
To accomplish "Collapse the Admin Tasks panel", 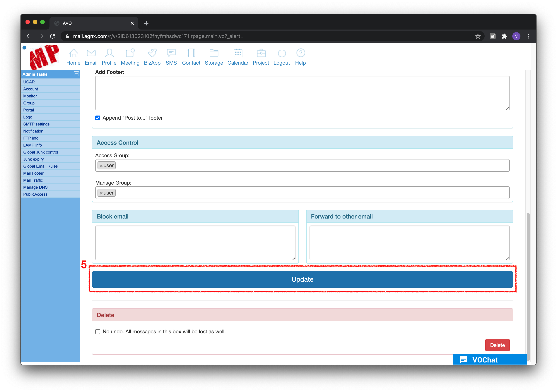I will coord(76,74).
